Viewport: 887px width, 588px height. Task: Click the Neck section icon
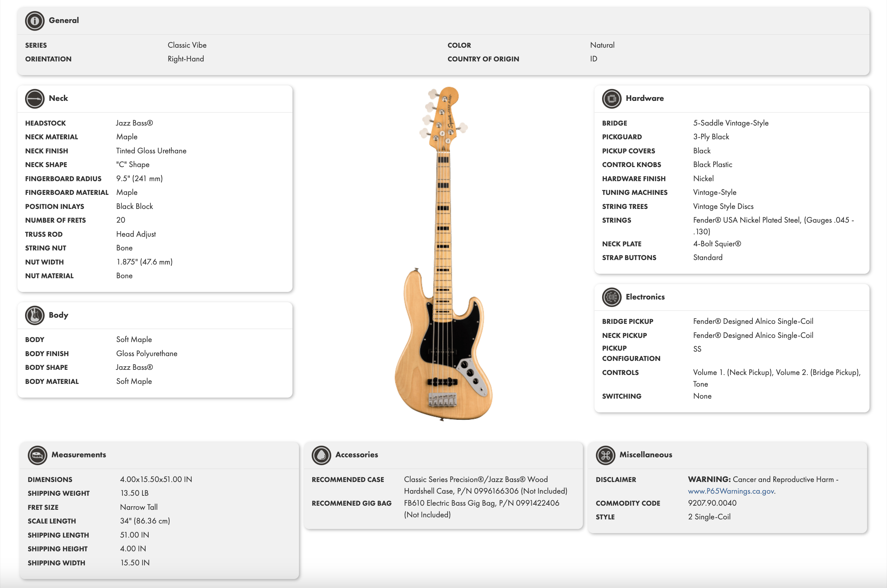click(35, 98)
